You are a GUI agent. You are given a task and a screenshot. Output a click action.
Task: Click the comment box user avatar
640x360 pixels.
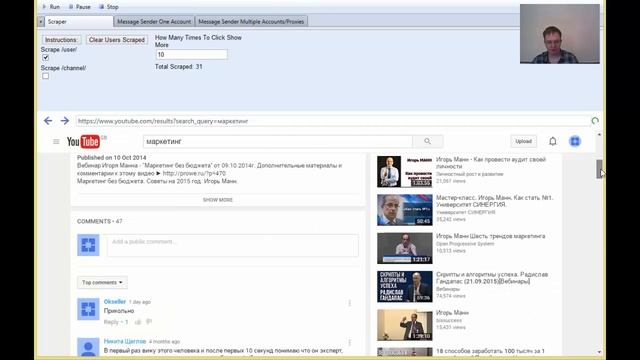point(88,245)
